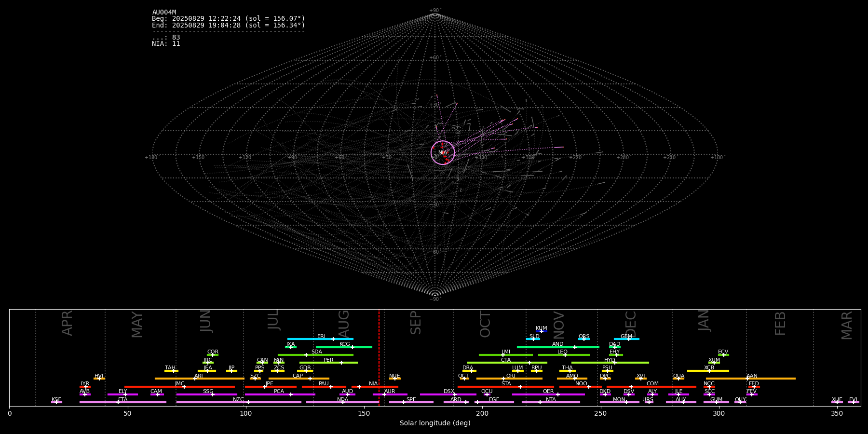Viewport: 868px width, 434px height.
Task: Click the red dashed current solar longitude line
Action: pyautogui.click(x=379, y=357)
